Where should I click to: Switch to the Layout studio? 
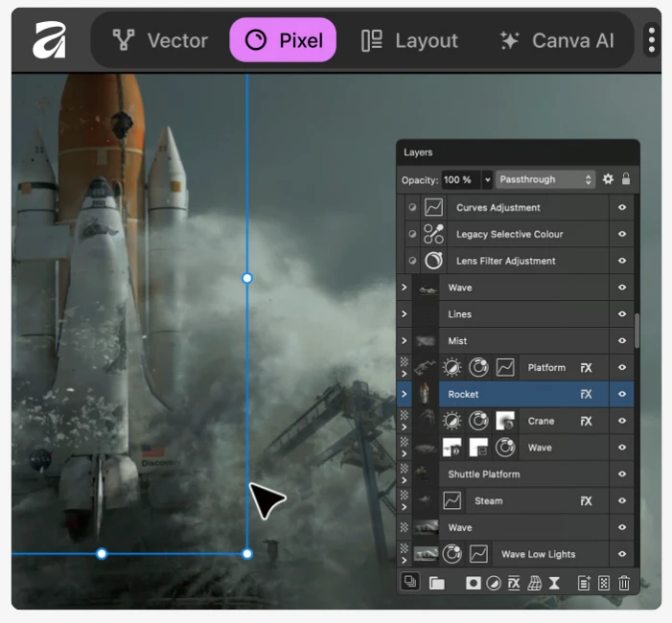[x=409, y=40]
